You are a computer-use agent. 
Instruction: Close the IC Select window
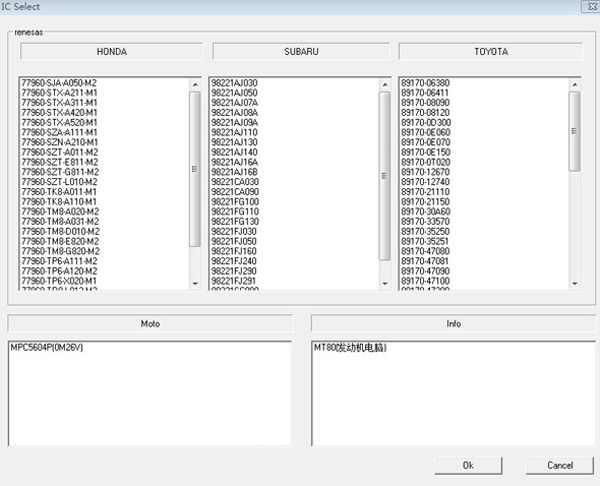coord(590,7)
